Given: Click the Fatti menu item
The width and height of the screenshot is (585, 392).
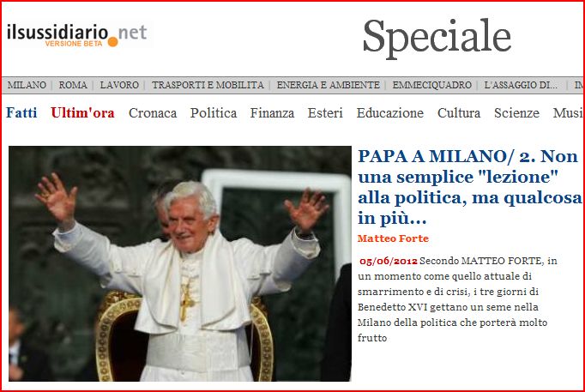Looking at the screenshot, I should tap(21, 112).
